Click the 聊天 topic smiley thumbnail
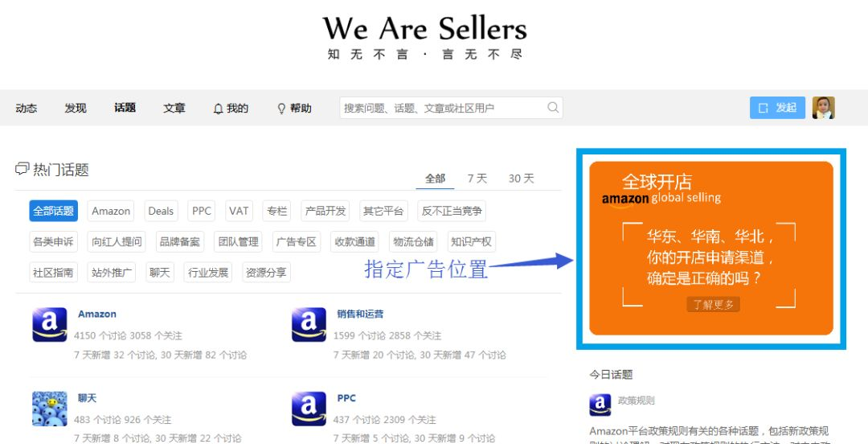Screen dimensions: 868x444 (x=49, y=409)
